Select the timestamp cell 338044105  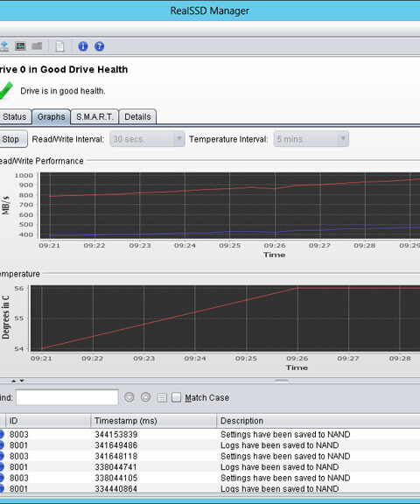click(x=116, y=478)
